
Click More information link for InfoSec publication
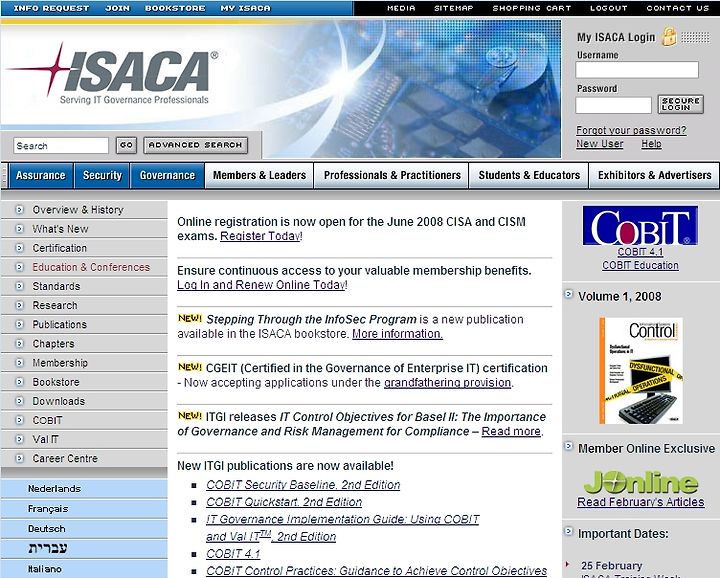point(398,334)
